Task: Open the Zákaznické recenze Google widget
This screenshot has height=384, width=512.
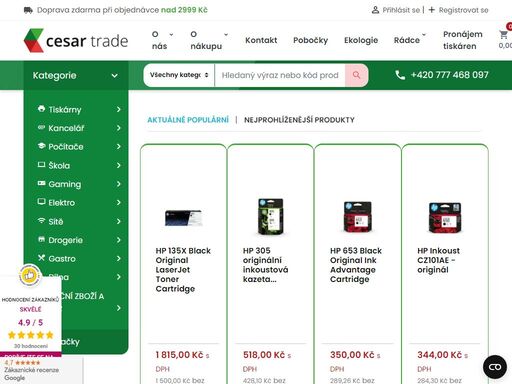Action: [41, 370]
